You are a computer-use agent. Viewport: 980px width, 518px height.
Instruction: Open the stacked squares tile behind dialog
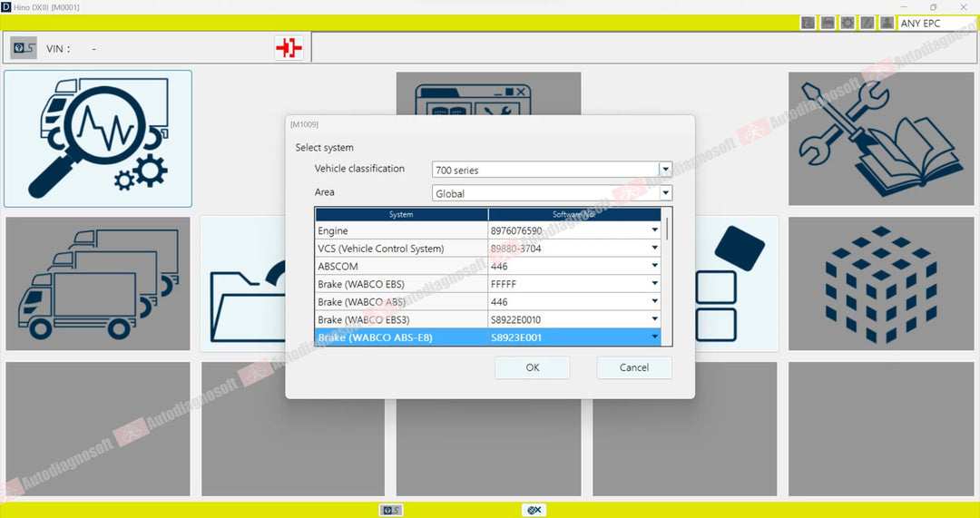click(737, 284)
